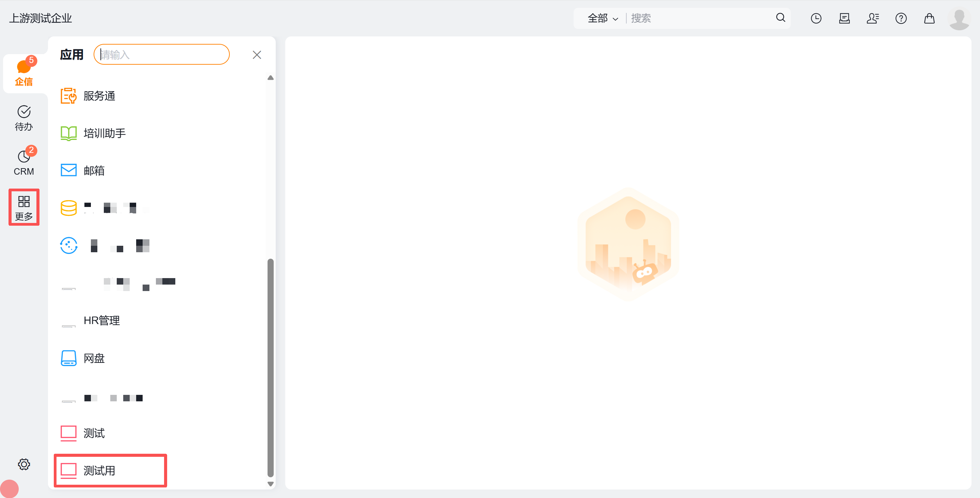Open the help question mark icon

coord(901,18)
